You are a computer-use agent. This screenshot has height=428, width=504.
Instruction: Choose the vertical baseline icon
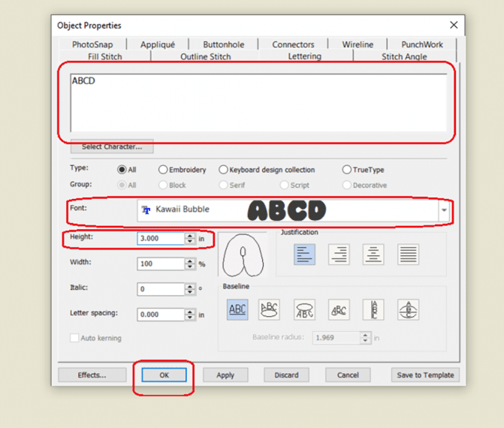coord(373,309)
